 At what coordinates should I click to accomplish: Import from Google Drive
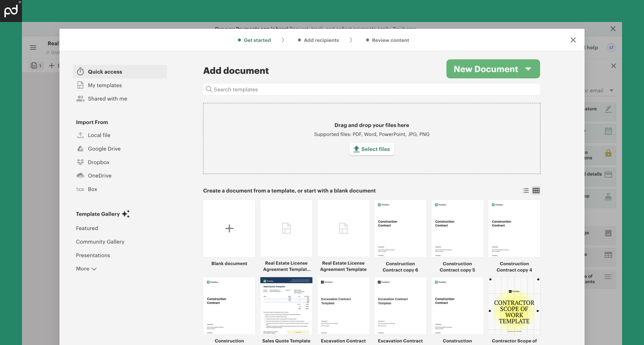(x=104, y=149)
